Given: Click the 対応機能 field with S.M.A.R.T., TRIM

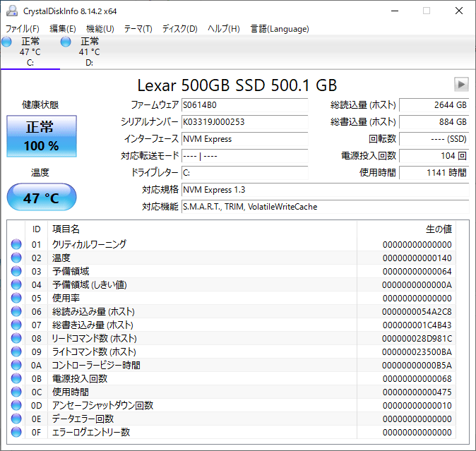Looking at the screenshot, I should 326,207.
